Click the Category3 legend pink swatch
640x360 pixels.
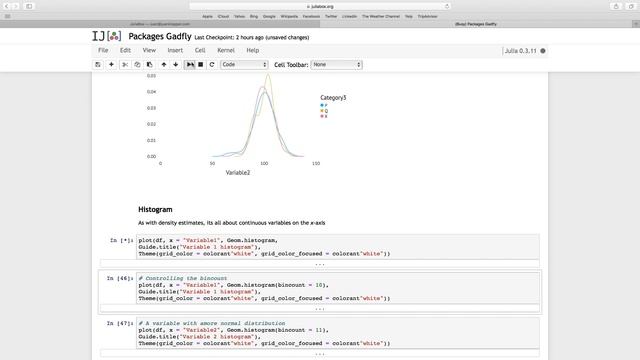[x=322, y=116]
